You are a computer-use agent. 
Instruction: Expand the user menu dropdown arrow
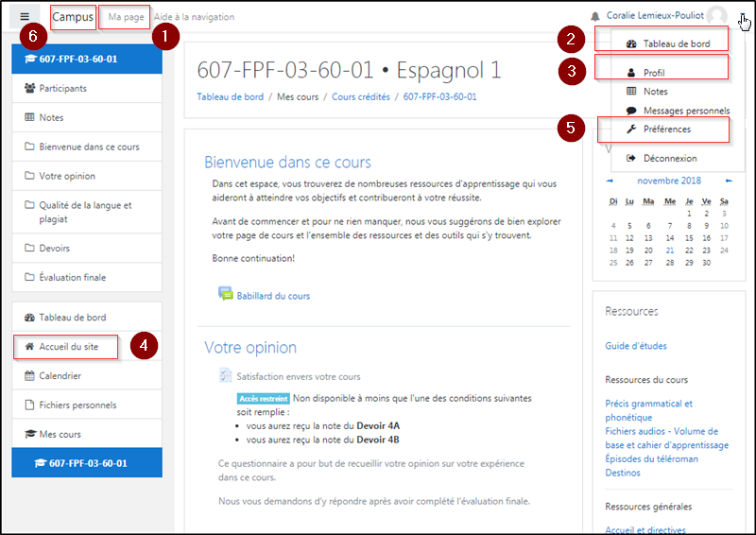(x=743, y=16)
